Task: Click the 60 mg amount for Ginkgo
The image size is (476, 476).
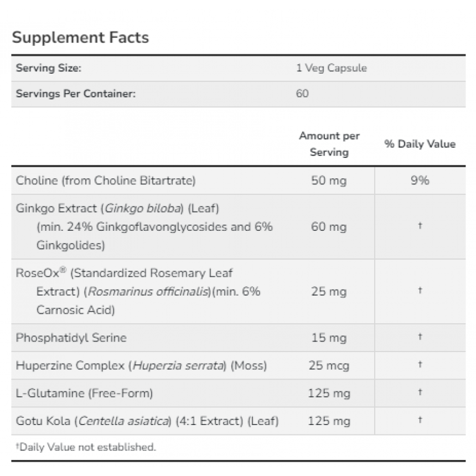Action: (329, 227)
